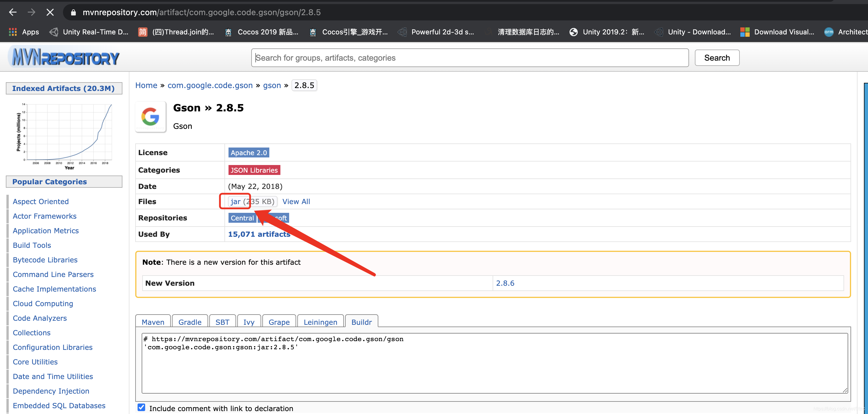Stop page loading with the X button
The height and width of the screenshot is (414, 868).
point(50,13)
